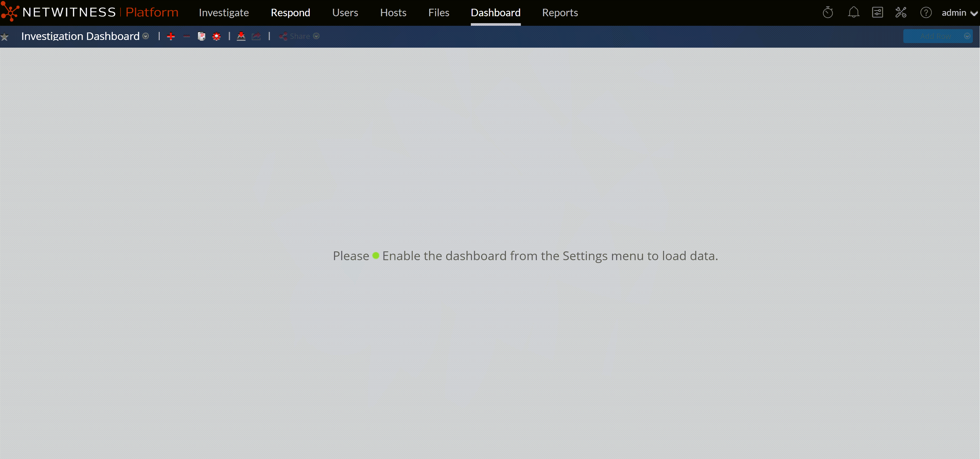Expand Investigation Dashboard selector dropdown
Image resolution: width=980 pixels, height=459 pixels.
(x=146, y=36)
